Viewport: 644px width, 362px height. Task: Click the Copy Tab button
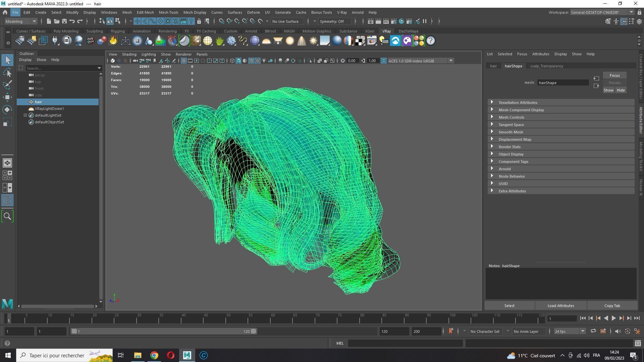coord(612,306)
